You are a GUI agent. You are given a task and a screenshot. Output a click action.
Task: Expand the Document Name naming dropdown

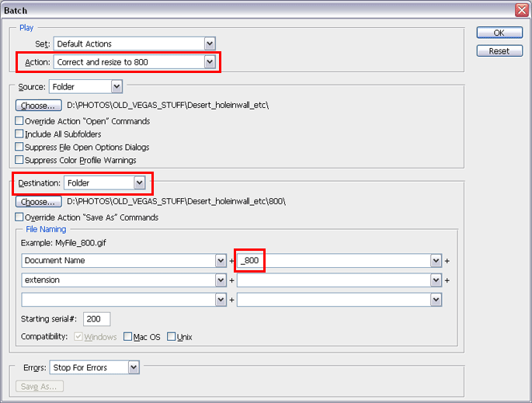coord(221,261)
